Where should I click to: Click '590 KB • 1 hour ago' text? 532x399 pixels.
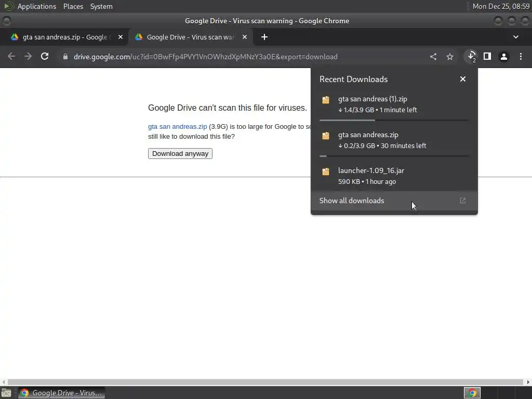367,181
